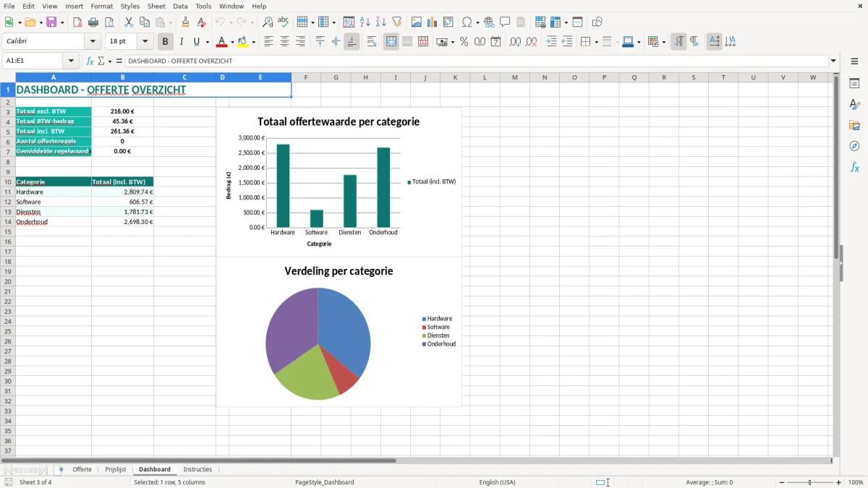
Task: Toggle Bold formatting
Action: tap(166, 42)
